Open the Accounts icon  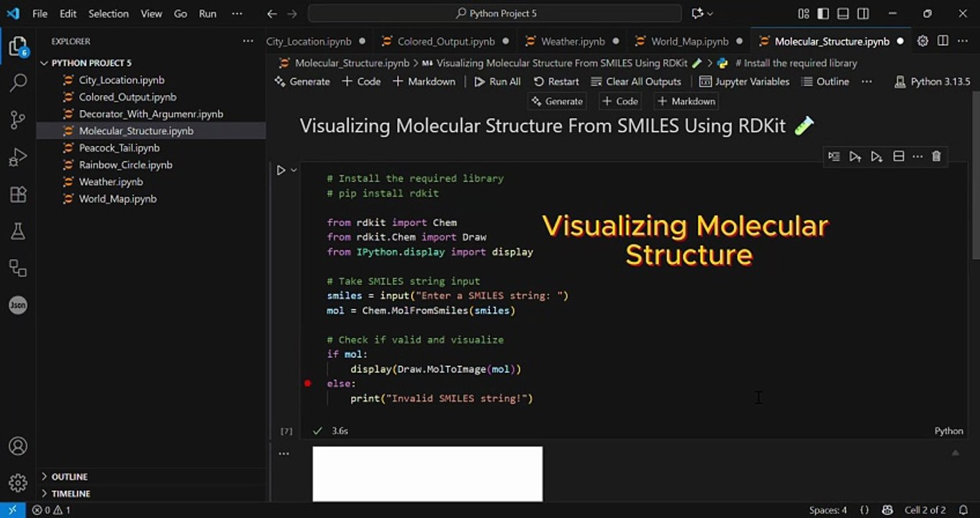tap(18, 446)
